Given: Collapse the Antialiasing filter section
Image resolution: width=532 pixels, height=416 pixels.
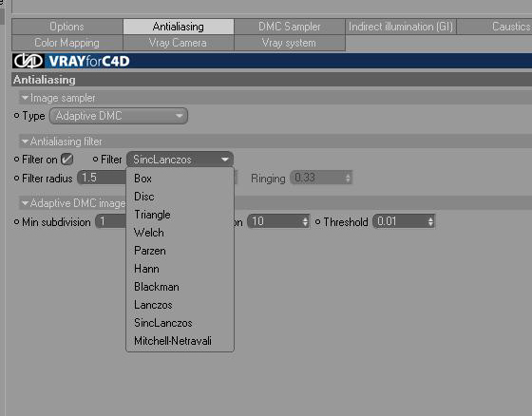Looking at the screenshot, I should (x=25, y=142).
